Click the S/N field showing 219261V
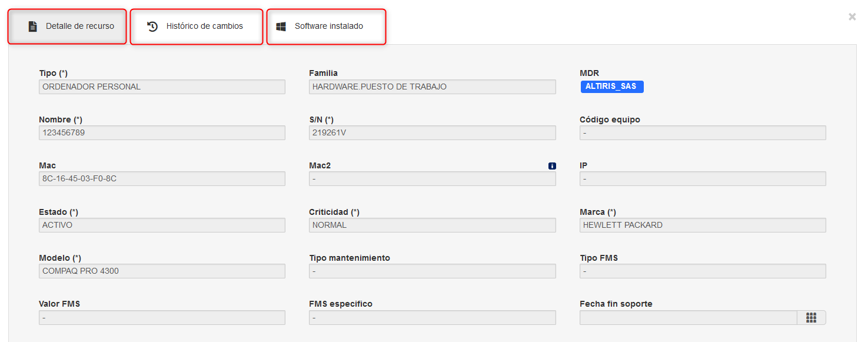The image size is (868, 342). pyautogui.click(x=433, y=133)
